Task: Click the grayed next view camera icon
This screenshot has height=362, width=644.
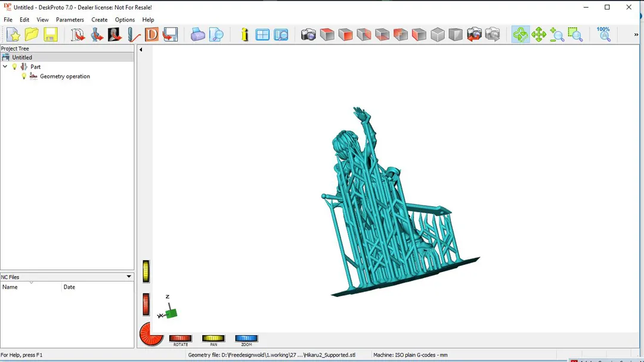Action: pos(493,35)
